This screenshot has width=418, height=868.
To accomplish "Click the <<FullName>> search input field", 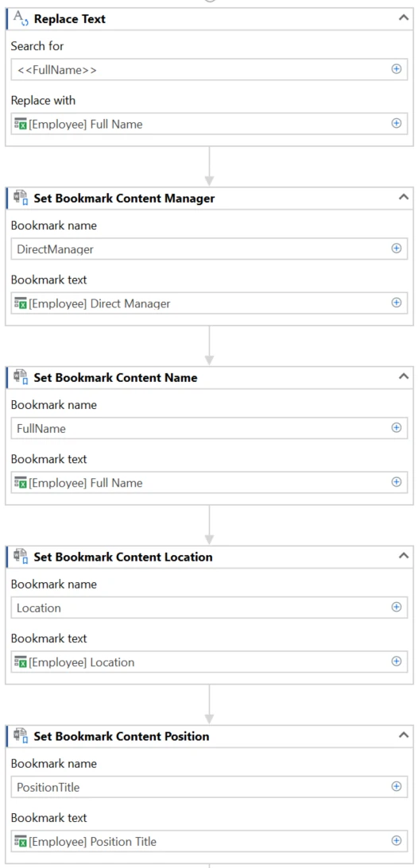I will [x=209, y=70].
